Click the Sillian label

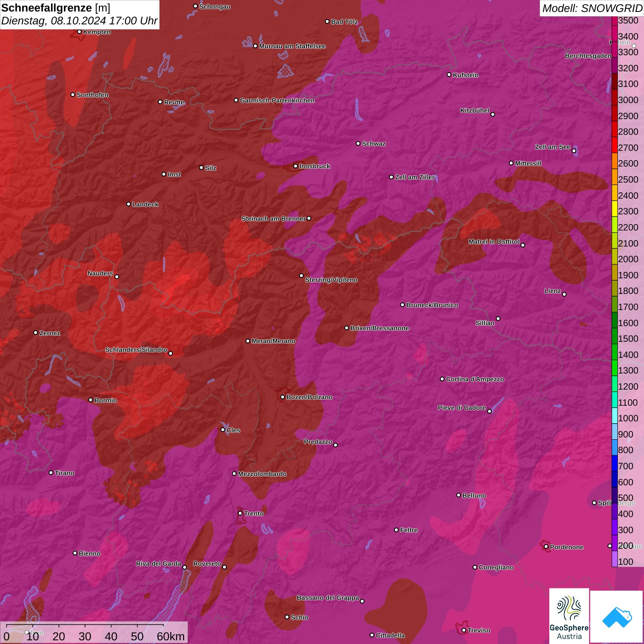point(485,323)
